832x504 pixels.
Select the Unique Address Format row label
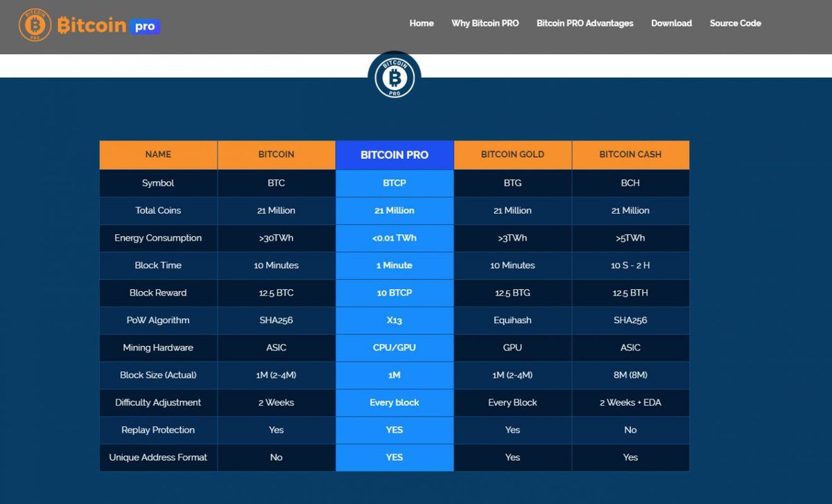[158, 458]
